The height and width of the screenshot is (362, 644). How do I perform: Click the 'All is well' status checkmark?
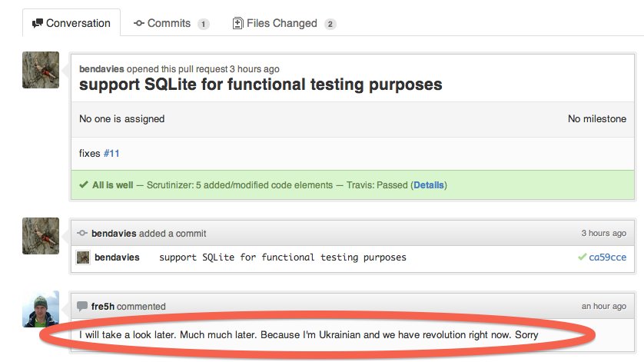point(83,185)
